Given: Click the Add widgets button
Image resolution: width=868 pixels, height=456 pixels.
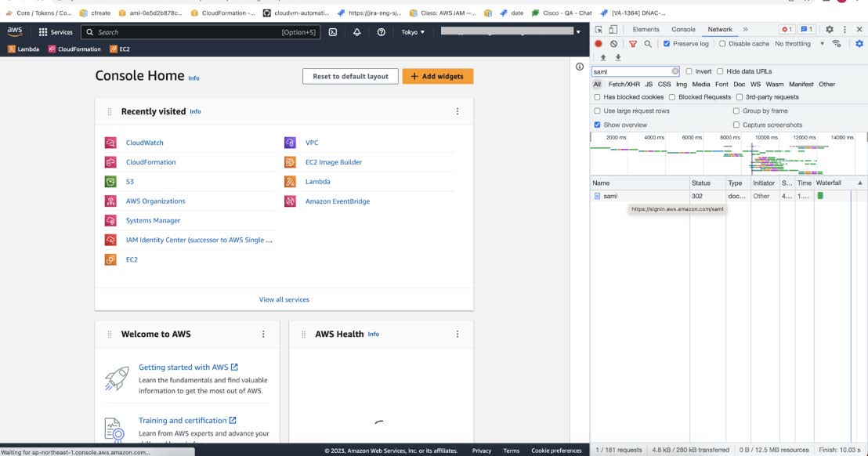Looking at the screenshot, I should tap(438, 76).
